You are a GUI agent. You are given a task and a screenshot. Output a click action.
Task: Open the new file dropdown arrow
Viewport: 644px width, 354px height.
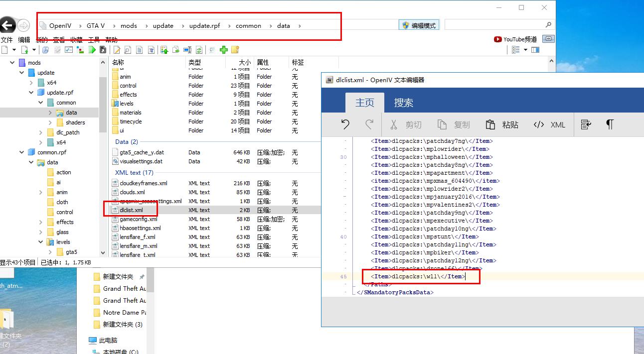click(x=14, y=50)
